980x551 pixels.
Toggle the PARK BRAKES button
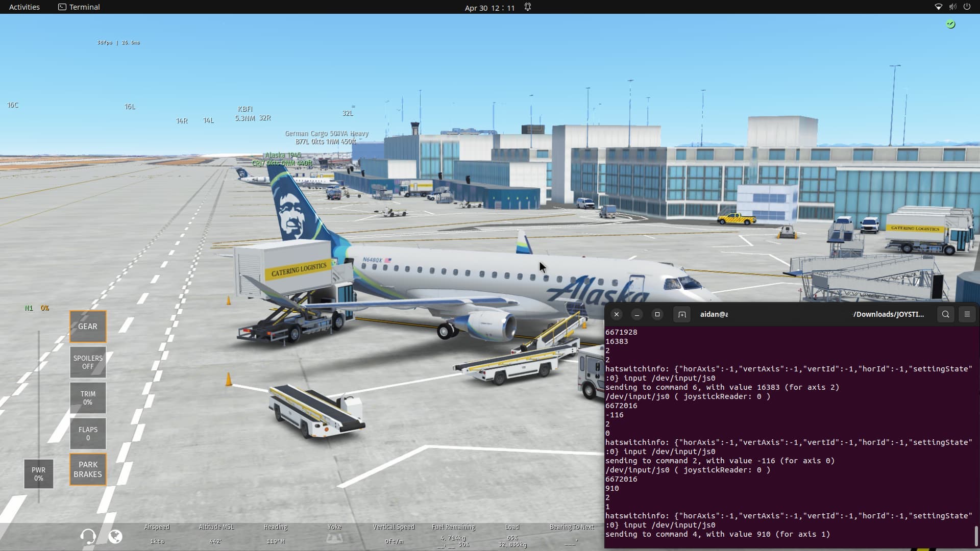pyautogui.click(x=88, y=469)
